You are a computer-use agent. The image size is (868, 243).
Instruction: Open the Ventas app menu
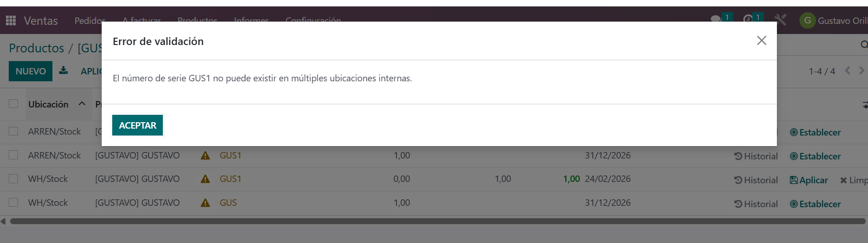click(40, 21)
